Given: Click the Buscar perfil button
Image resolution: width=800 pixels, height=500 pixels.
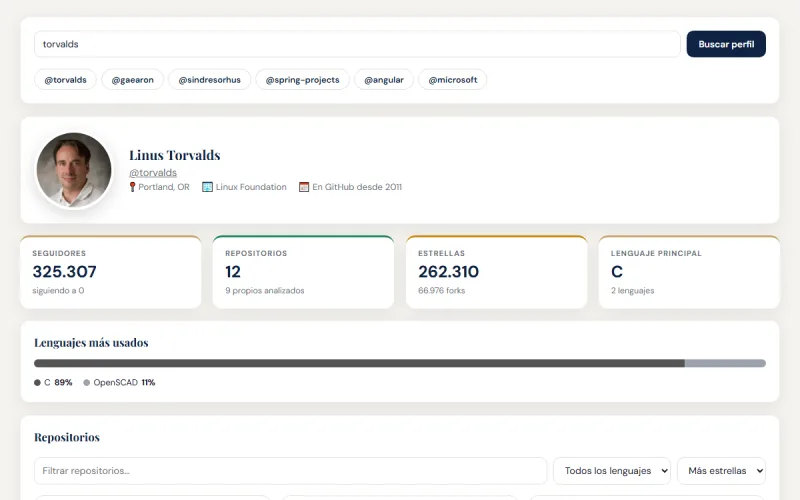Looking at the screenshot, I should (726, 44).
